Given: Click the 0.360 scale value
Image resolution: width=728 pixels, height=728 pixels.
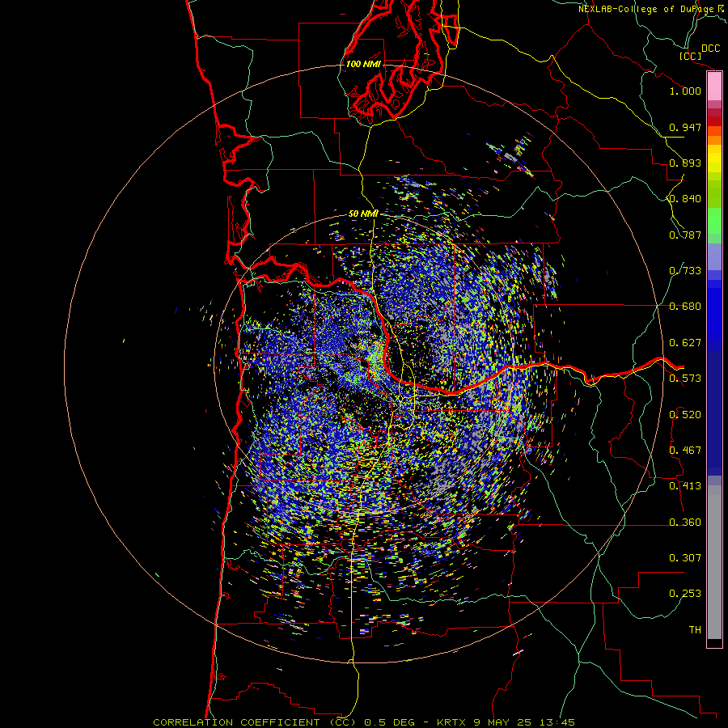Looking at the screenshot, I should 685,523.
